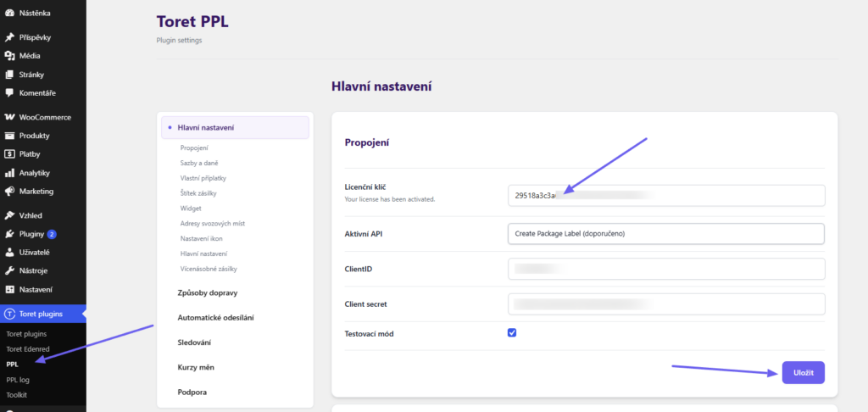Viewport: 868px width, 412px height.
Task: Go to Widget subsection link
Action: [x=191, y=209]
